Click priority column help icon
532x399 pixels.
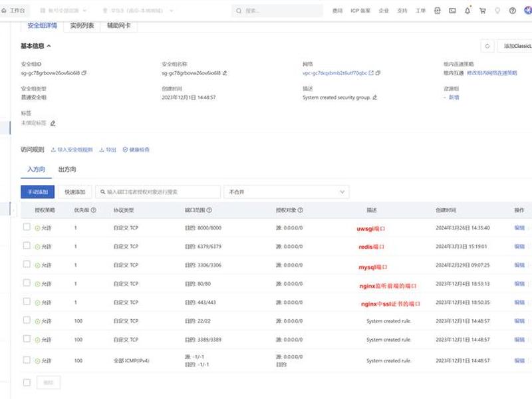[x=93, y=210]
